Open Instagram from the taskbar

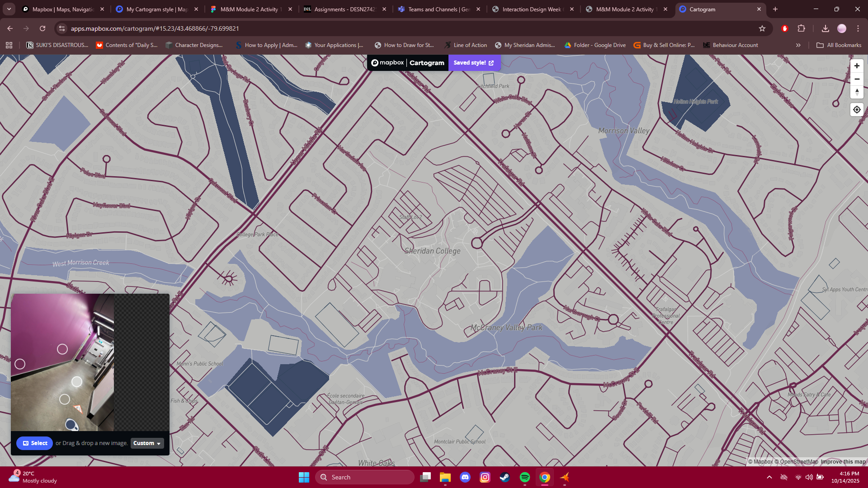[485, 477]
